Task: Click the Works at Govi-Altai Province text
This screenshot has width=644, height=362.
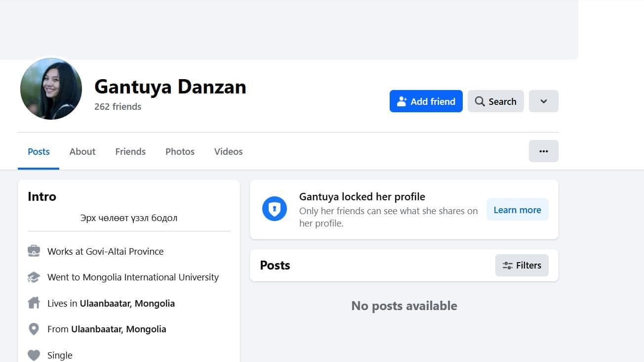Action: point(105,251)
